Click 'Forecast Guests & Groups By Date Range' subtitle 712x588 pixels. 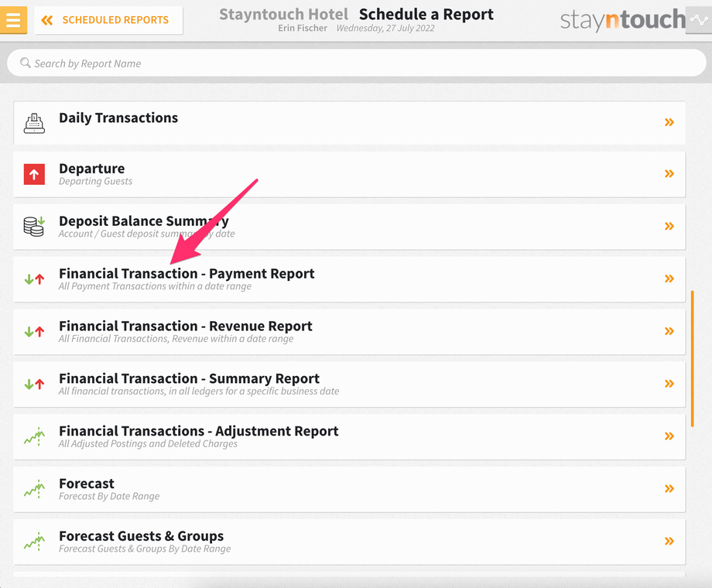(145, 549)
